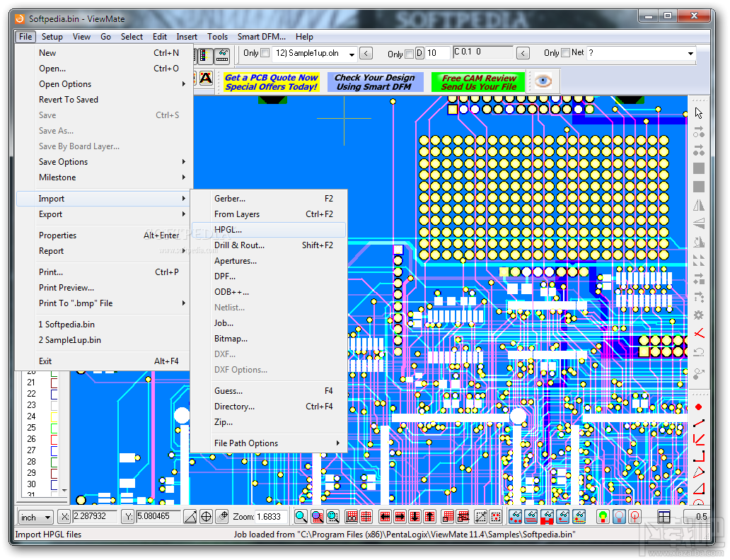Click the table grid icon

pos(664,517)
